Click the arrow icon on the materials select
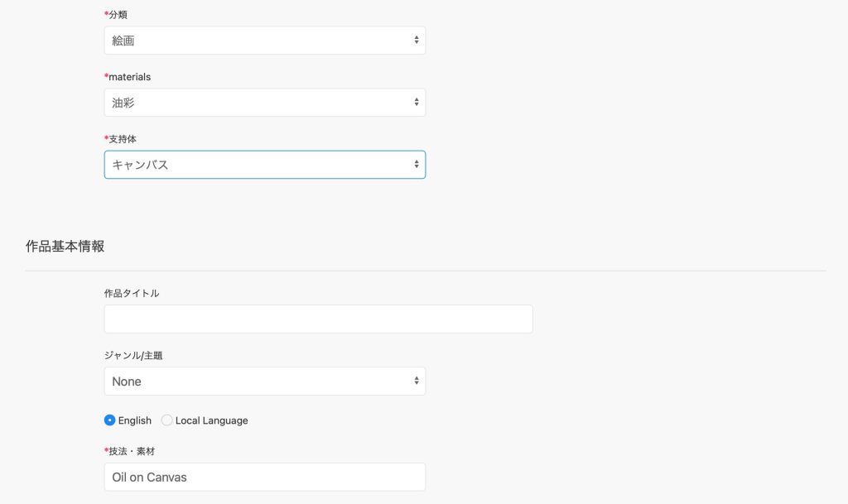This screenshot has height=504, width=848. pyautogui.click(x=416, y=103)
